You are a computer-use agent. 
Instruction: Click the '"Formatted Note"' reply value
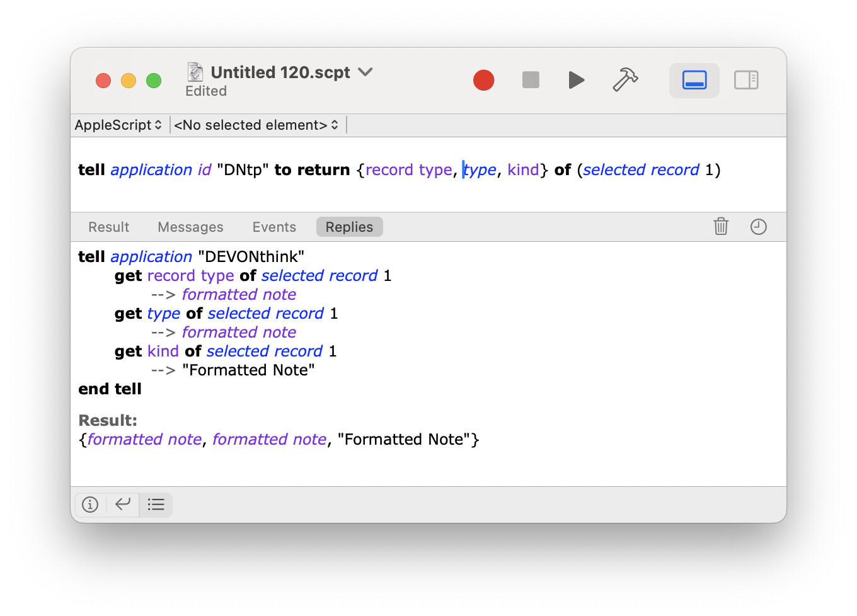click(x=248, y=370)
